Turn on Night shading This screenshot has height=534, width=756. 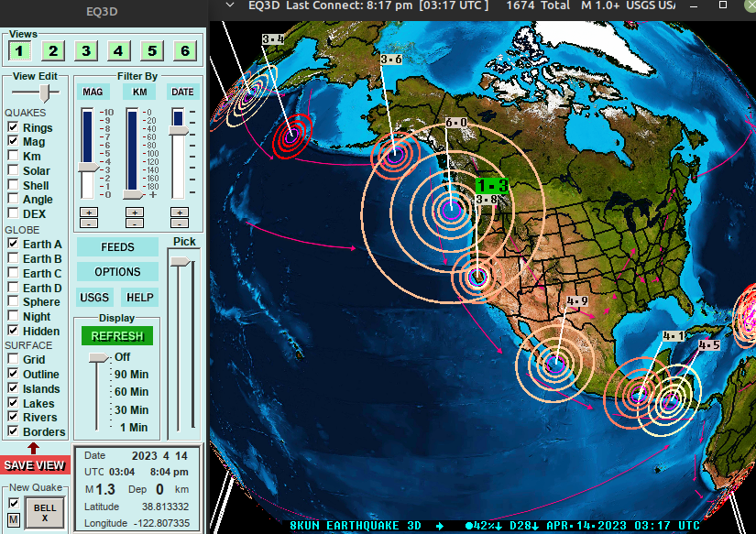13,316
